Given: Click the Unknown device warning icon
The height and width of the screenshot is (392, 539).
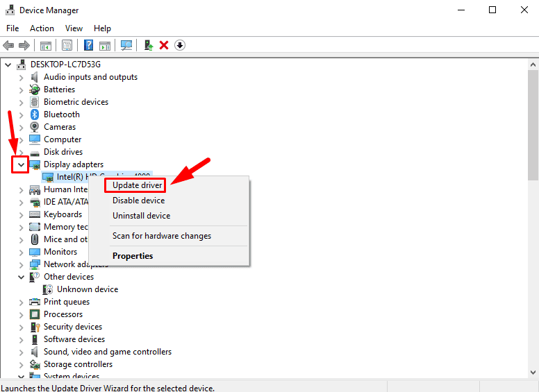Looking at the screenshot, I should tap(48, 289).
